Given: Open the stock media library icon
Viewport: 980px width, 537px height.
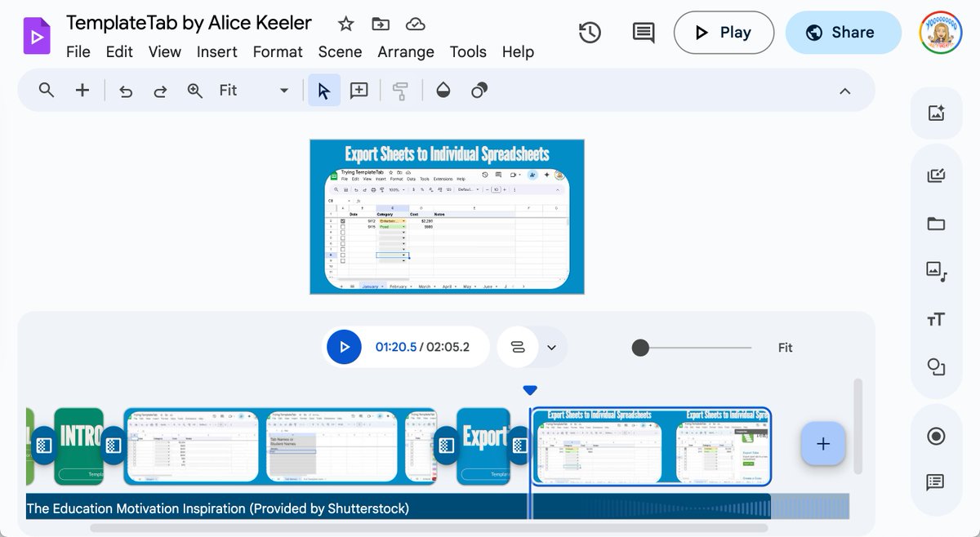Looking at the screenshot, I should [936, 271].
